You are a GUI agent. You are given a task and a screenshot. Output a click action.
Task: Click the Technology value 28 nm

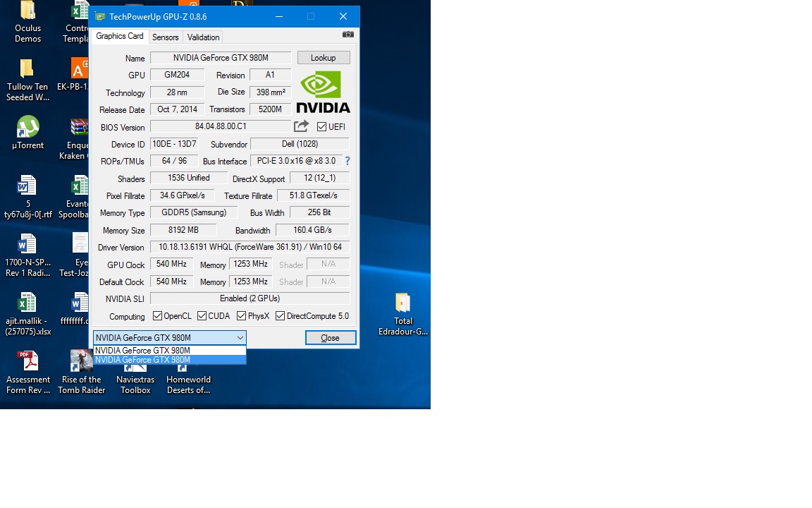click(177, 92)
